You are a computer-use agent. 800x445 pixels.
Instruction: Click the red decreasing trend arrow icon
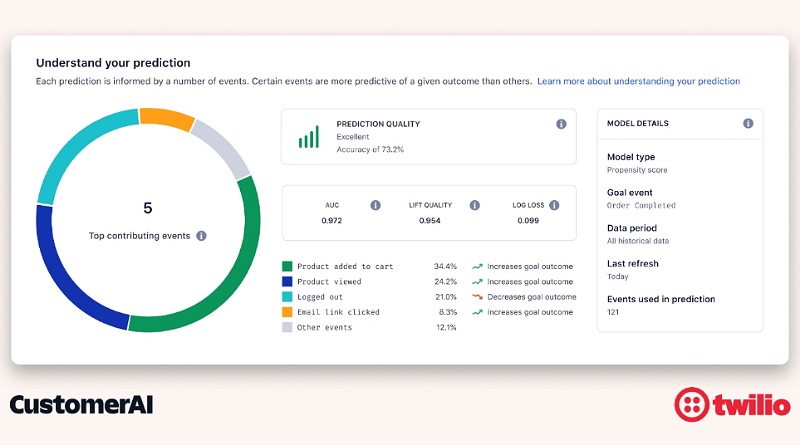coord(478,296)
